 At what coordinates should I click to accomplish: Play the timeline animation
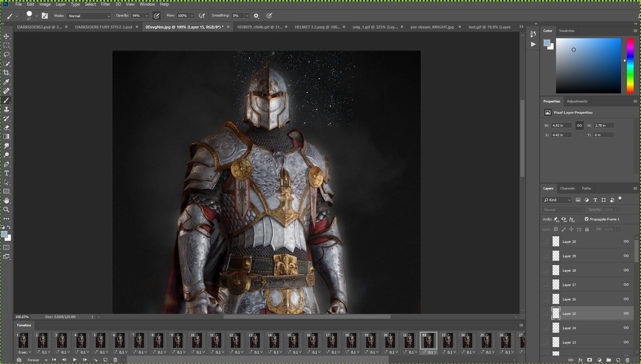click(74, 360)
